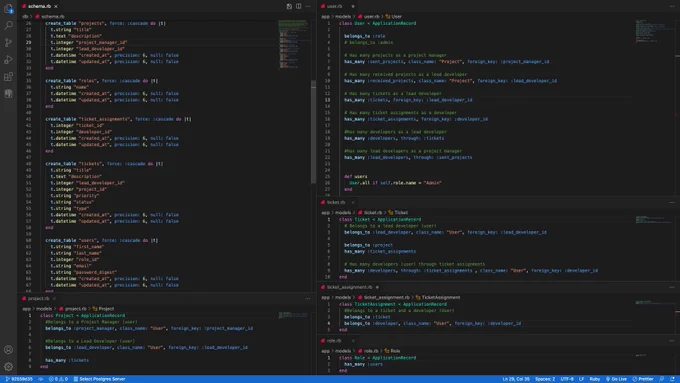
Task: Split the schema.rb editor
Action: (x=299, y=6)
